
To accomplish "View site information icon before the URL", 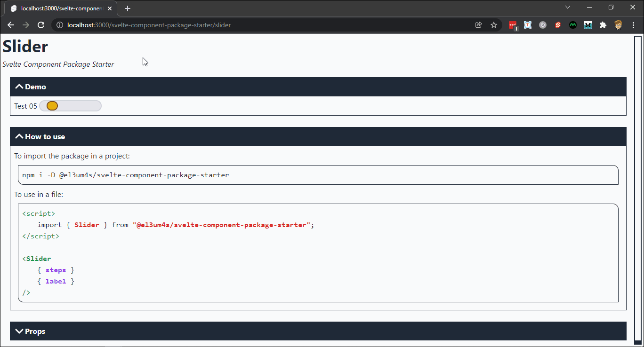I will click(59, 25).
